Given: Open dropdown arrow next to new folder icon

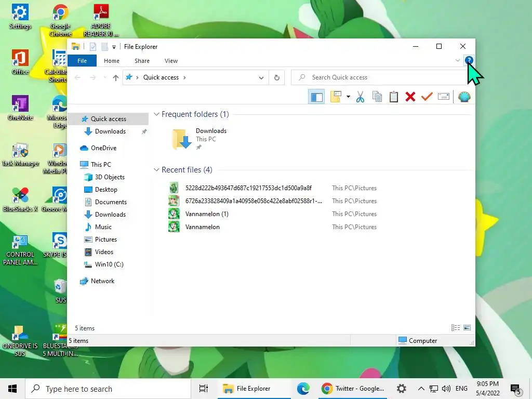Looking at the screenshot, I should [x=348, y=97].
